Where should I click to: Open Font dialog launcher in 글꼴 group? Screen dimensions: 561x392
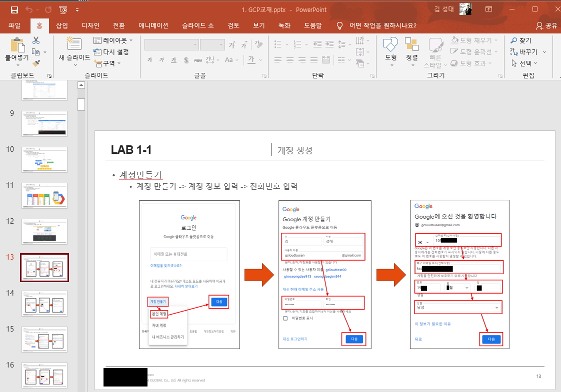(265, 76)
